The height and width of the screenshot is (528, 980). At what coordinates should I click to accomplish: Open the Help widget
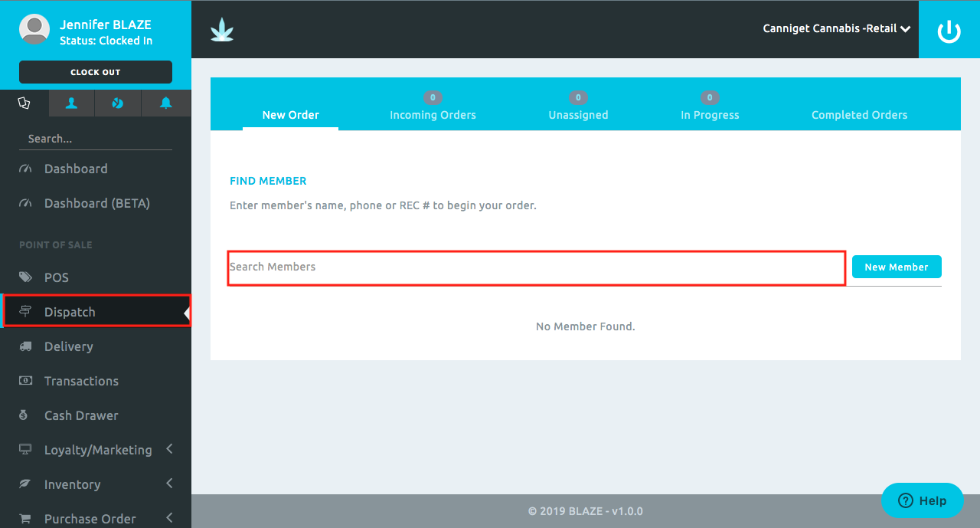point(922,500)
